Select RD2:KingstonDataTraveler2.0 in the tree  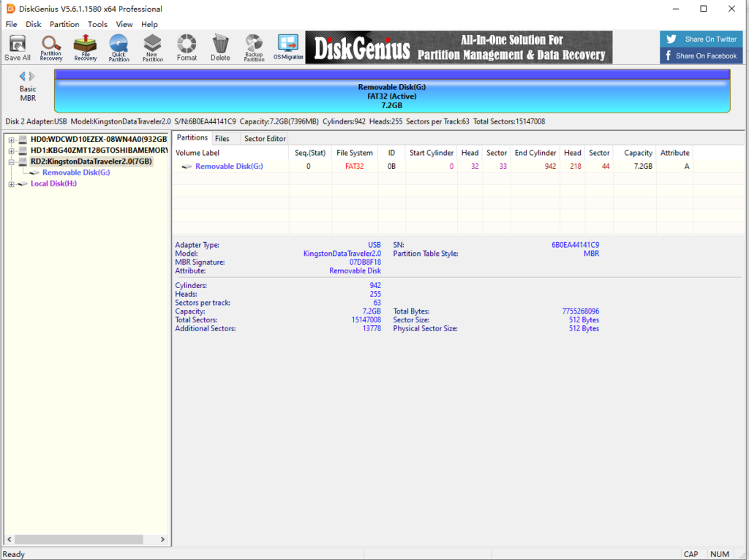click(91, 162)
